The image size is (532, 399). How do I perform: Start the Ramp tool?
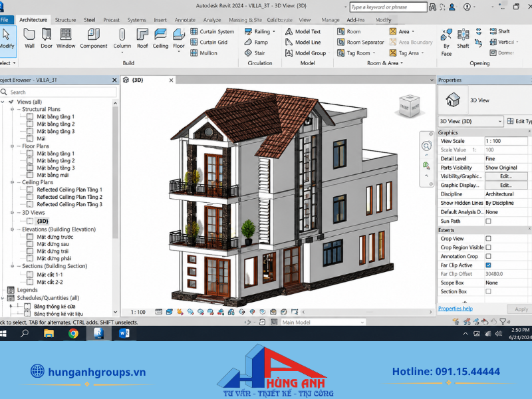click(x=257, y=42)
